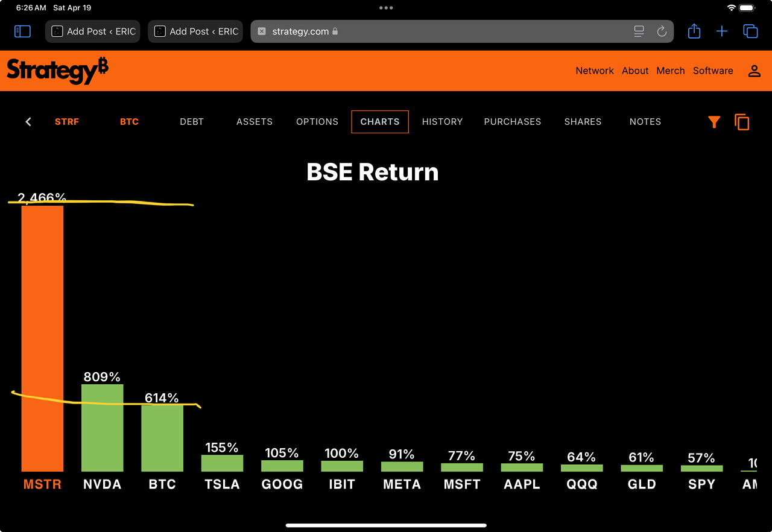The image size is (772, 532).
Task: Select the BTC tab in navigation
Action: click(129, 122)
